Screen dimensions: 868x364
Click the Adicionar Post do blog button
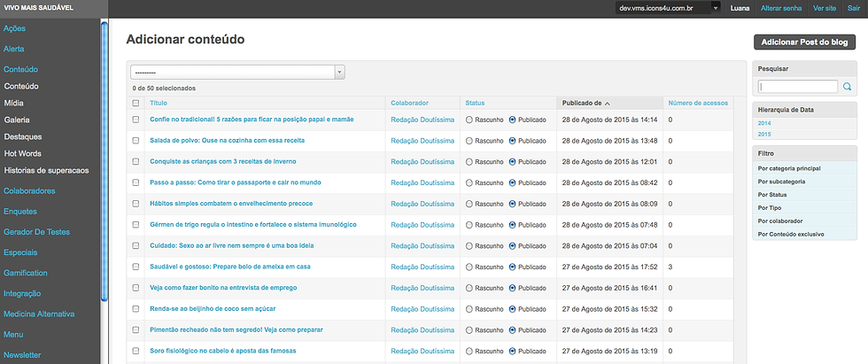[x=804, y=42]
